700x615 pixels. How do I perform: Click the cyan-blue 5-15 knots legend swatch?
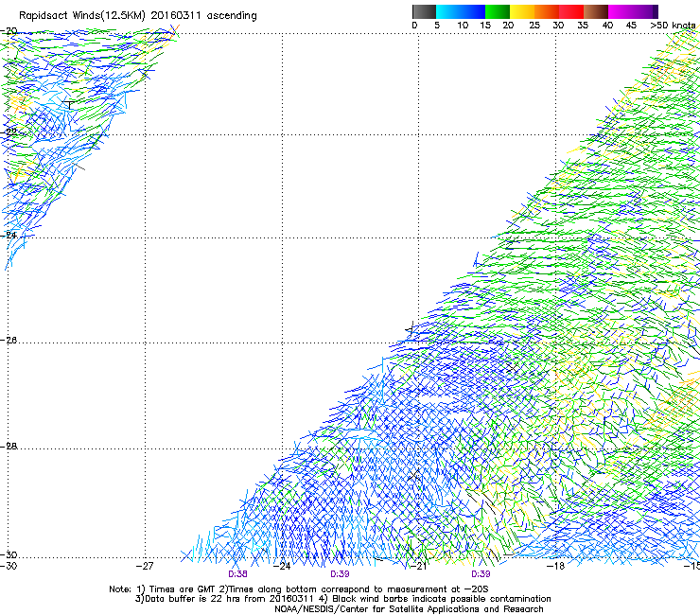click(x=461, y=11)
